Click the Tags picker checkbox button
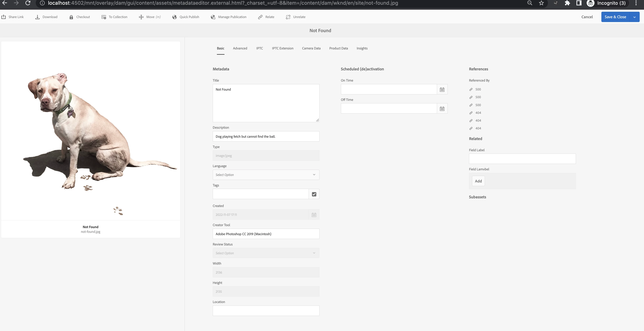Screen dimensions: 644x331 click(x=314, y=194)
